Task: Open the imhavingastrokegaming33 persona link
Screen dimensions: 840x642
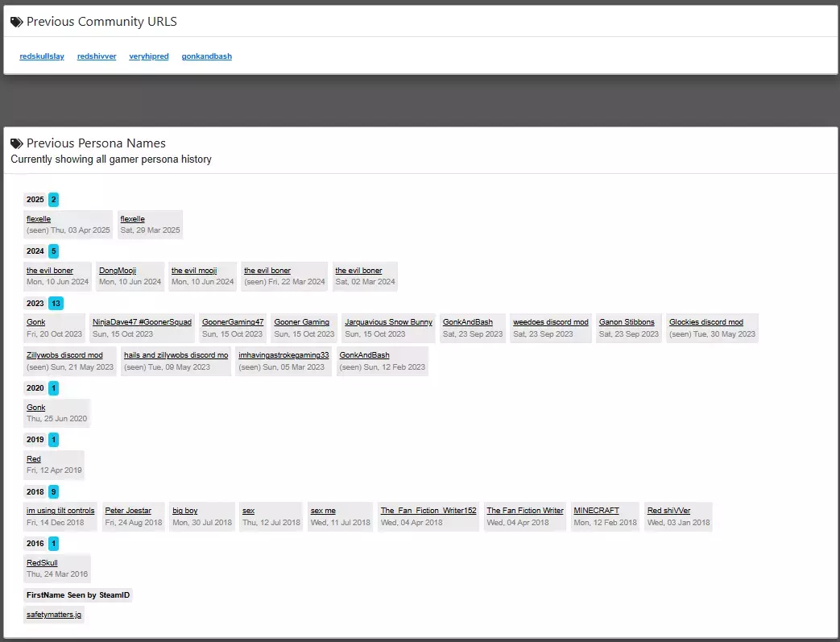Action: pyautogui.click(x=283, y=355)
